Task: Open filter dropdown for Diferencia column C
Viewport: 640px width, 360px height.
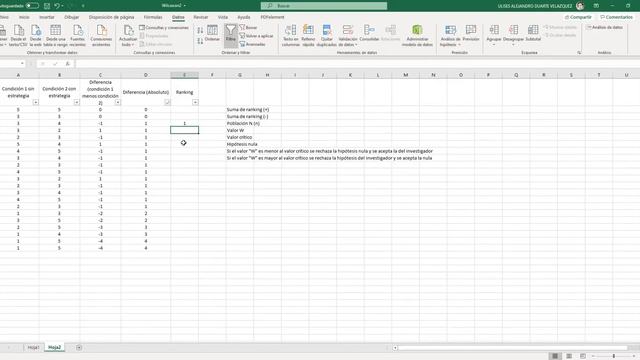Action: click(118, 102)
